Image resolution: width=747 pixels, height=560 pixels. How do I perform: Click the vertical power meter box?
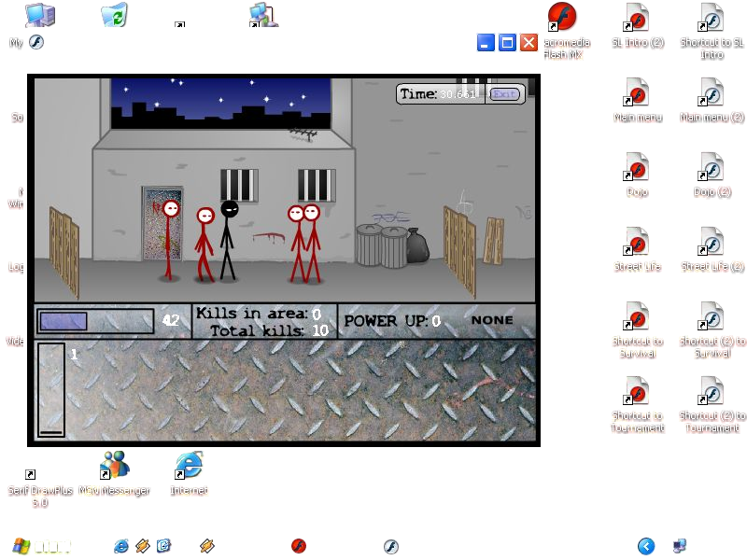[51, 389]
